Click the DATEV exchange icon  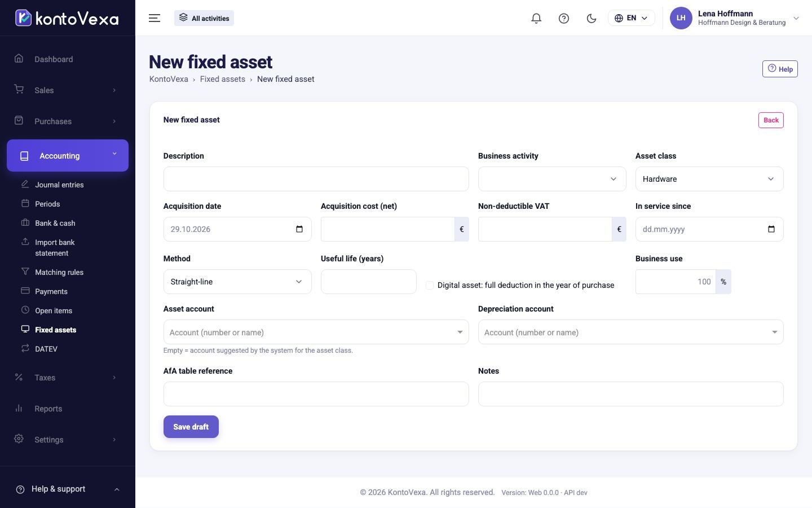point(25,348)
